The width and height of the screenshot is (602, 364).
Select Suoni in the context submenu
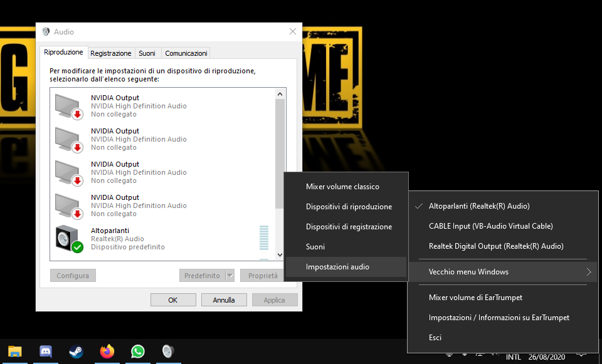(346, 247)
